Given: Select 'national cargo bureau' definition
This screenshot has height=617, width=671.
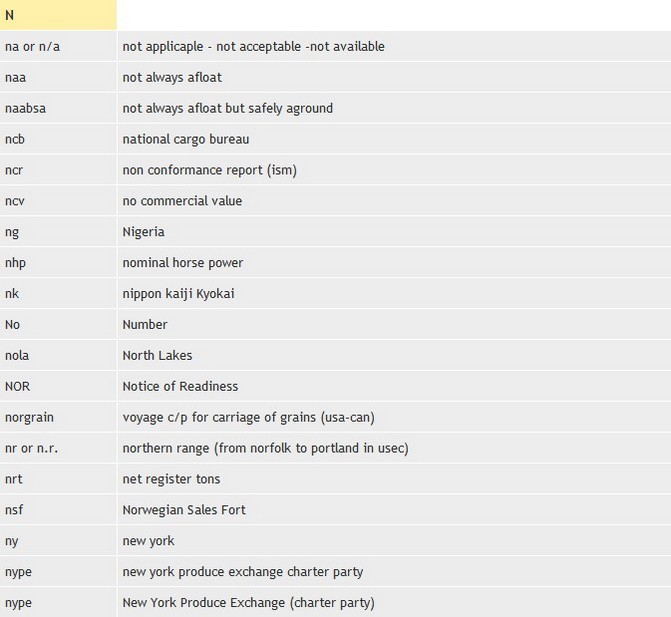Looking at the screenshot, I should pos(186,139).
